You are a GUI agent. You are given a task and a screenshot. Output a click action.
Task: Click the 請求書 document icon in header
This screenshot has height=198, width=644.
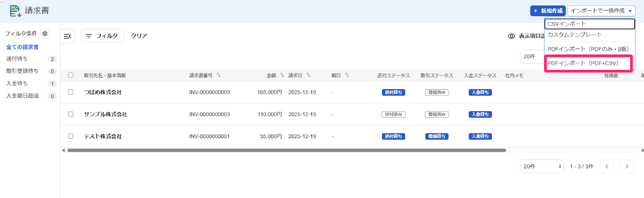(15, 11)
